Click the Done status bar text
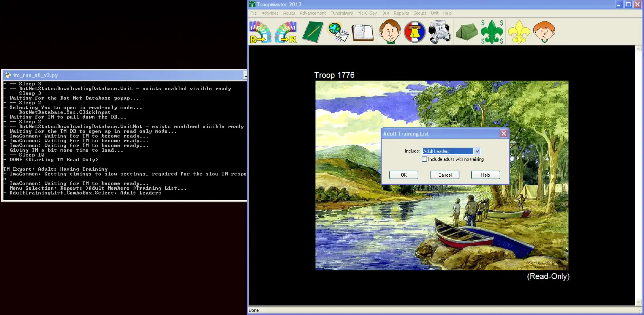Screen dimensions: 644x315 click(x=254, y=310)
